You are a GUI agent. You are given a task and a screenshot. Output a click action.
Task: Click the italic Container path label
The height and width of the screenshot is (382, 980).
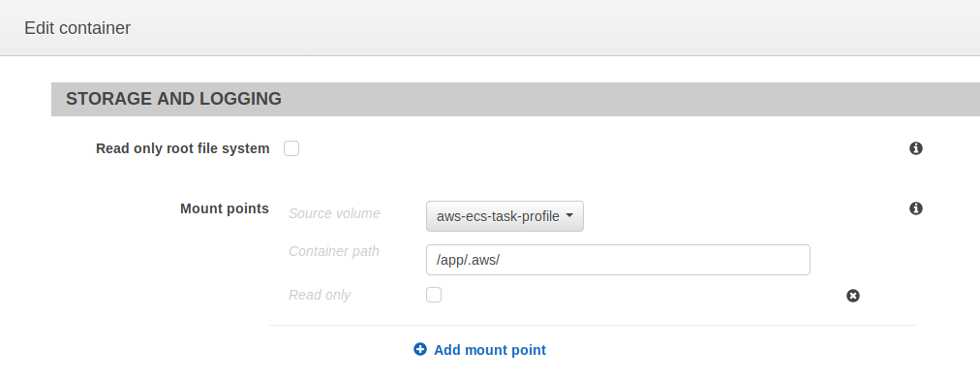point(334,251)
